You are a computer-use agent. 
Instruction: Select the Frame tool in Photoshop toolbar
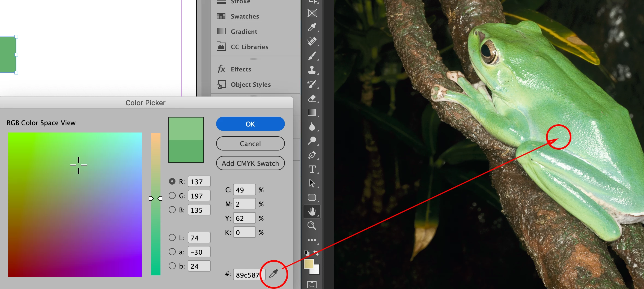click(x=312, y=13)
